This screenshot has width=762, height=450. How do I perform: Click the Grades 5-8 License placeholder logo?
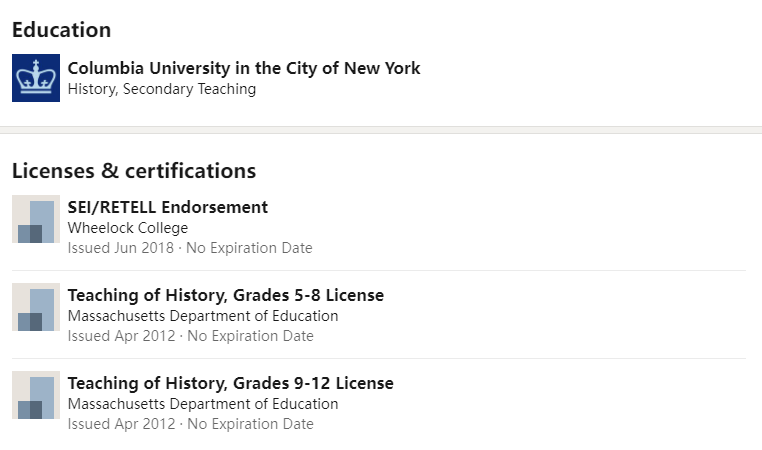[36, 307]
